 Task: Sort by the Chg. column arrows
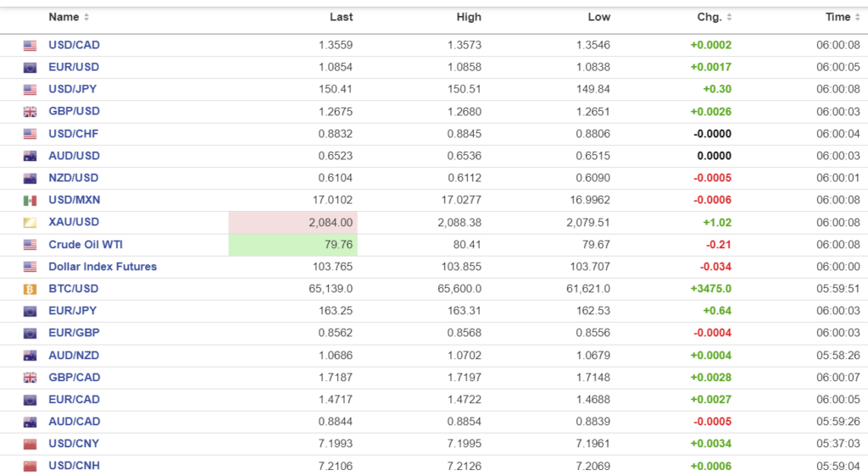pyautogui.click(x=729, y=18)
